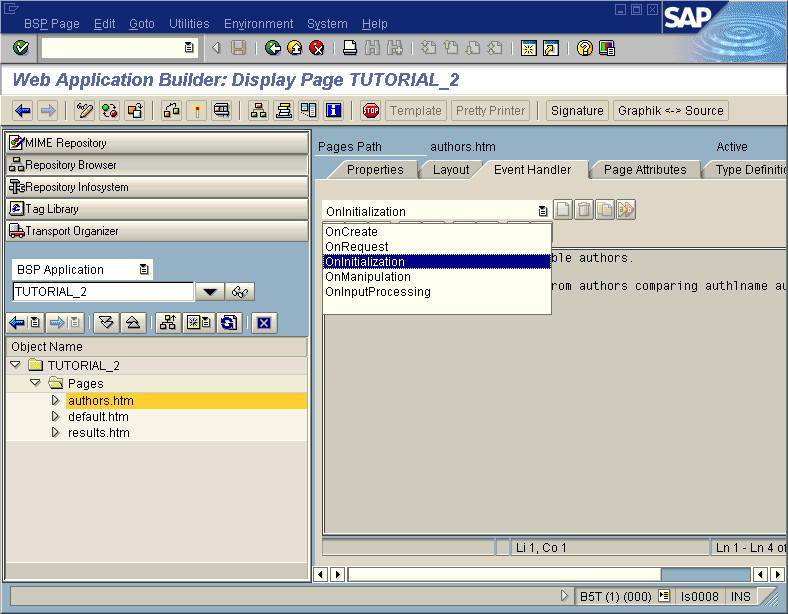Click the glasses Display icon beside TUTORIAL_2
This screenshot has height=614, width=788.
[x=240, y=291]
